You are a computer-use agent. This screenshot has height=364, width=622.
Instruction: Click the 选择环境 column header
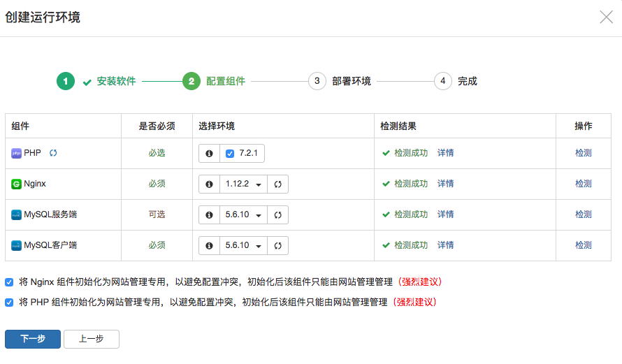click(x=217, y=126)
